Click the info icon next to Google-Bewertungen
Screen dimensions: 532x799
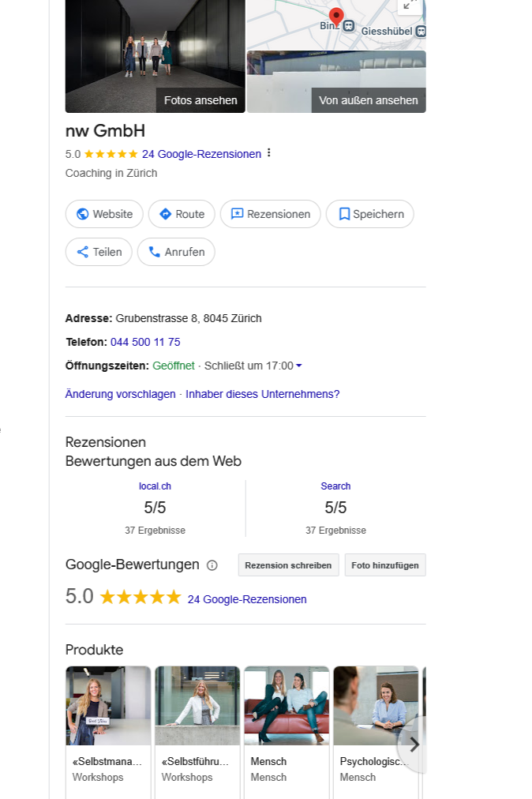coord(212,565)
